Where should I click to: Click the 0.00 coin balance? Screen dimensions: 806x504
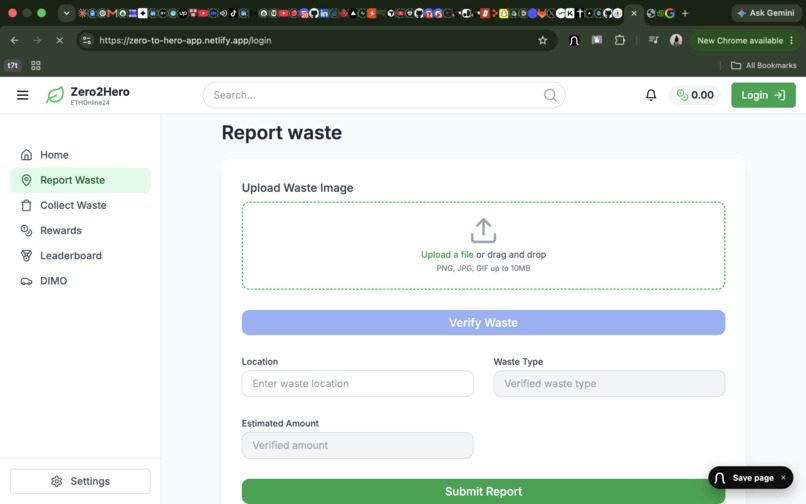[x=695, y=95]
